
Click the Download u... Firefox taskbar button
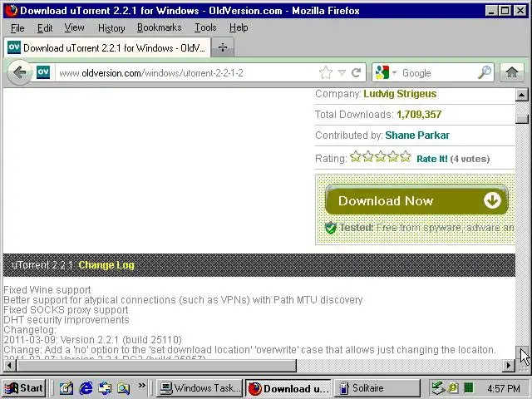pos(288,388)
